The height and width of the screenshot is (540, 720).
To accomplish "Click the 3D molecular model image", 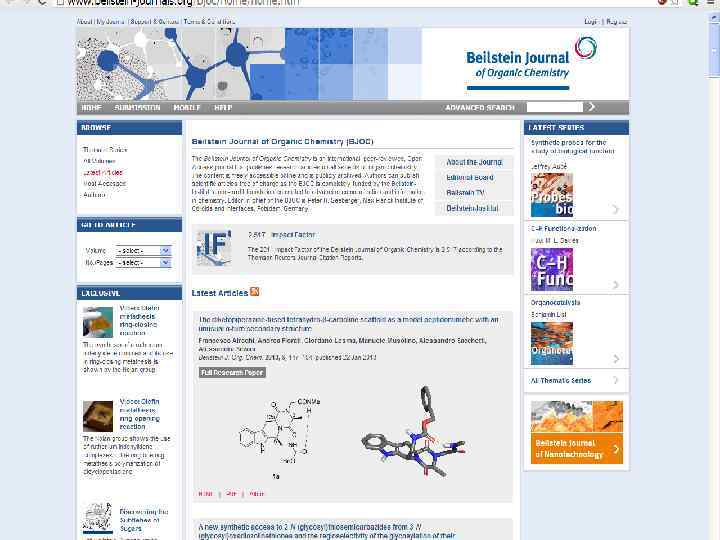I will click(x=413, y=432).
